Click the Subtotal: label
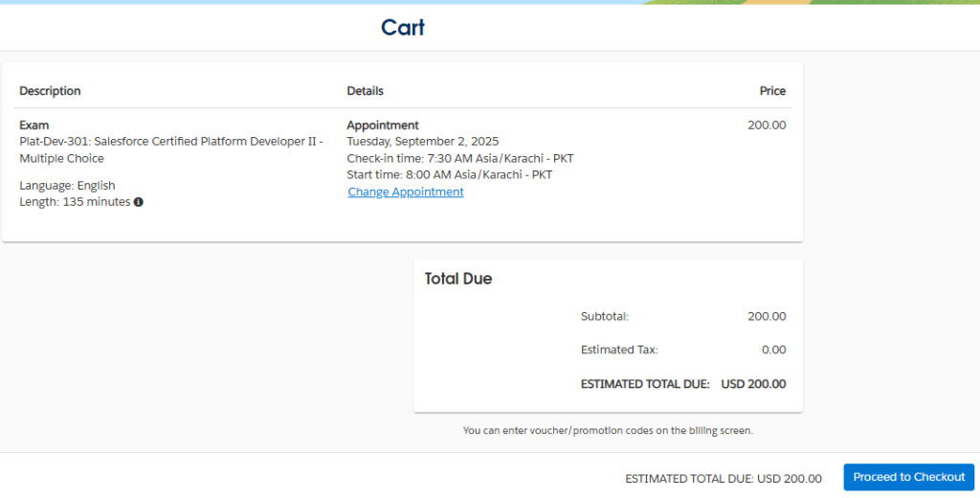Screen dimensions: 980x498 605,317
